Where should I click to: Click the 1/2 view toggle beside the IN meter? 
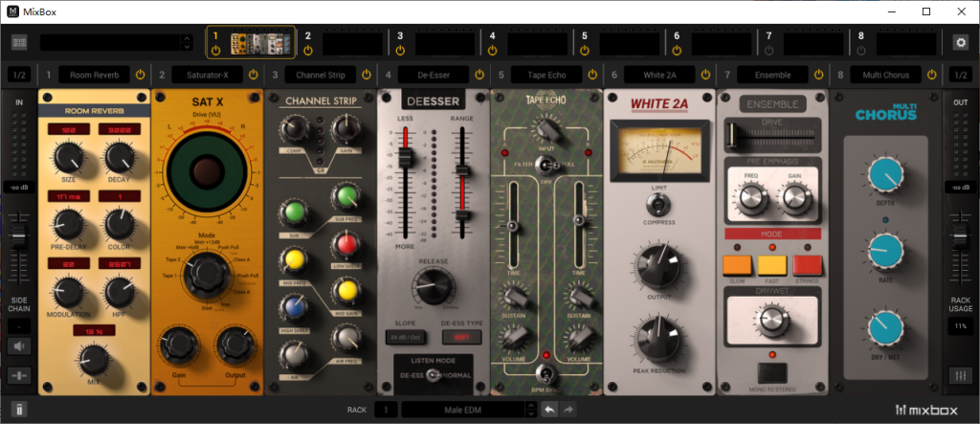pos(19,75)
